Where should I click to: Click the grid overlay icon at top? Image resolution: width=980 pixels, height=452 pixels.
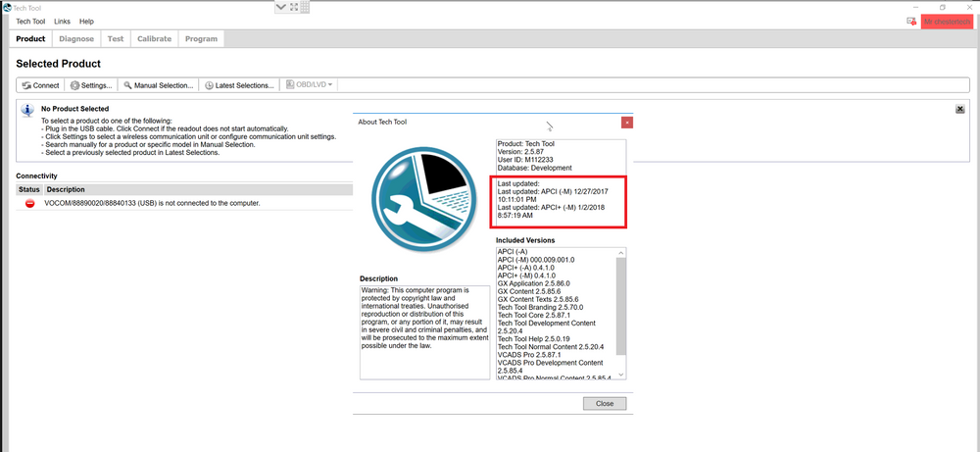pos(305,7)
